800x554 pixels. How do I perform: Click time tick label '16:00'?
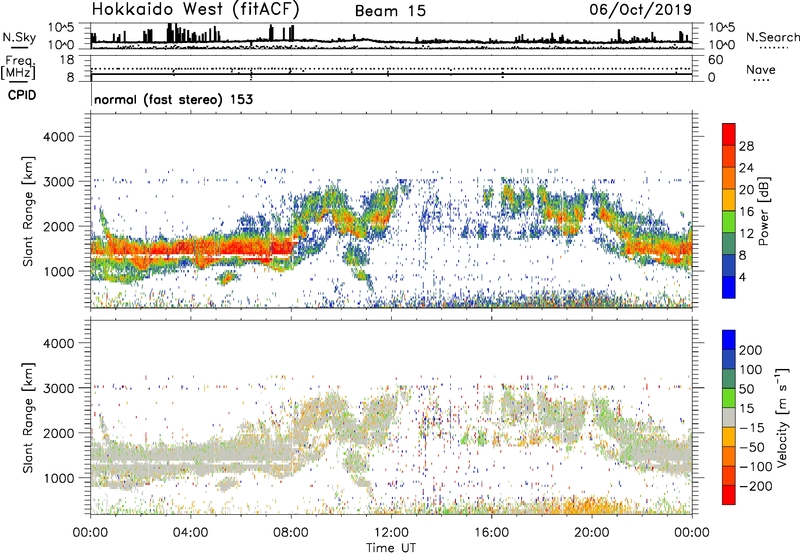tap(491, 533)
